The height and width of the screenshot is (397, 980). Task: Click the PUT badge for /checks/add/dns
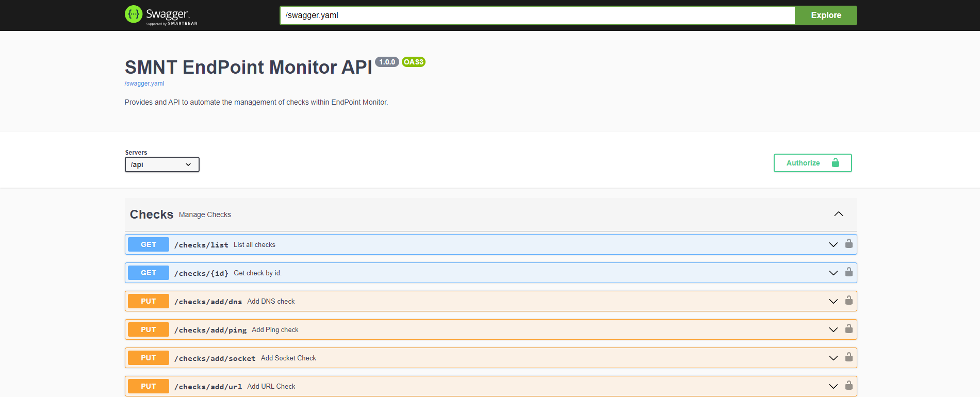tap(149, 301)
